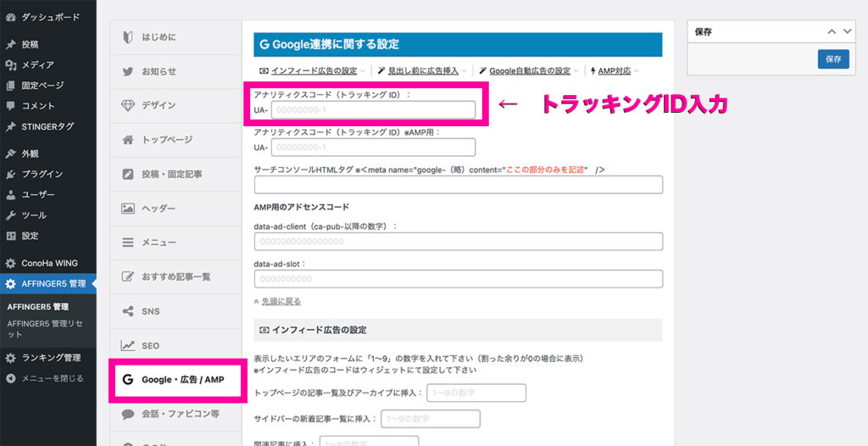Jump to AMP対応 anchor link

[615, 71]
